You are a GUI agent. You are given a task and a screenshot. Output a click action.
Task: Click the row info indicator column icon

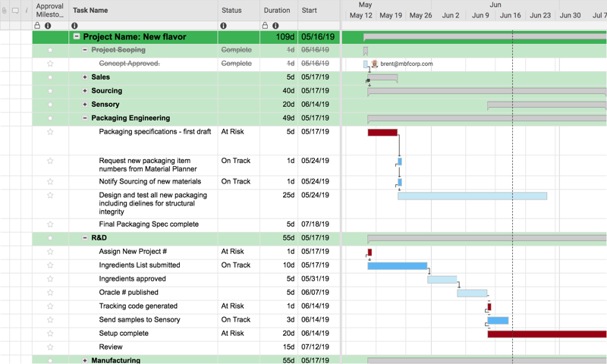27,11
